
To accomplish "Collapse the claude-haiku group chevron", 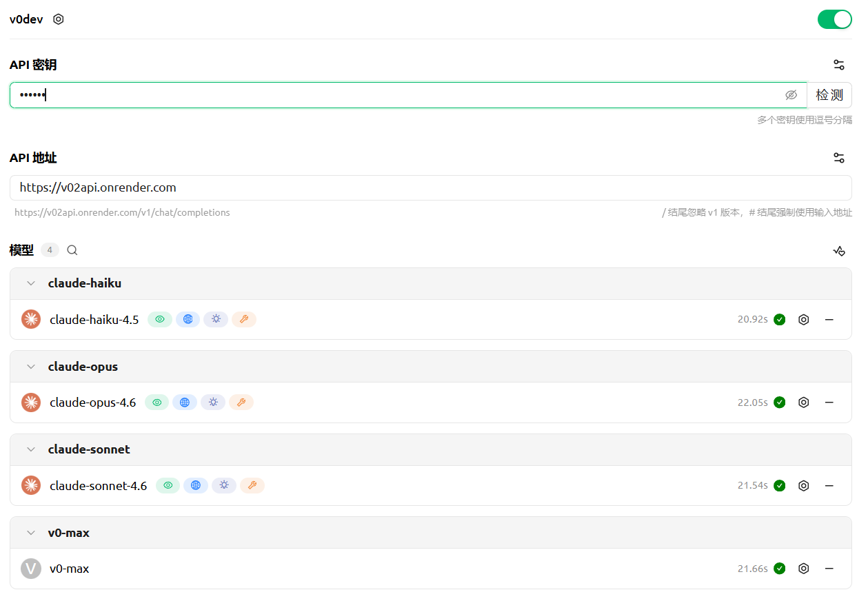I will click(31, 283).
